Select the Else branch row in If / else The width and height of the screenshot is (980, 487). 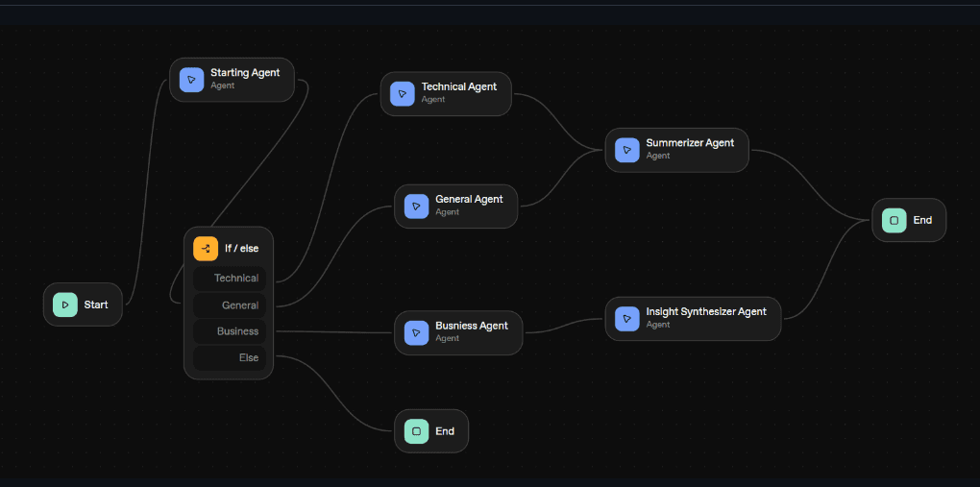pyautogui.click(x=230, y=358)
